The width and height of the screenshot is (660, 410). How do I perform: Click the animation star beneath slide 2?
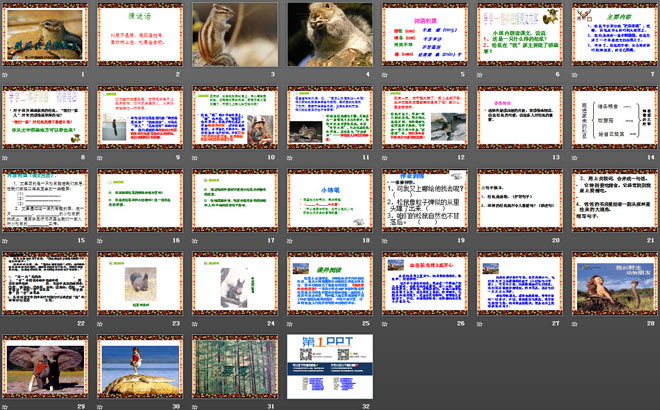103,74
